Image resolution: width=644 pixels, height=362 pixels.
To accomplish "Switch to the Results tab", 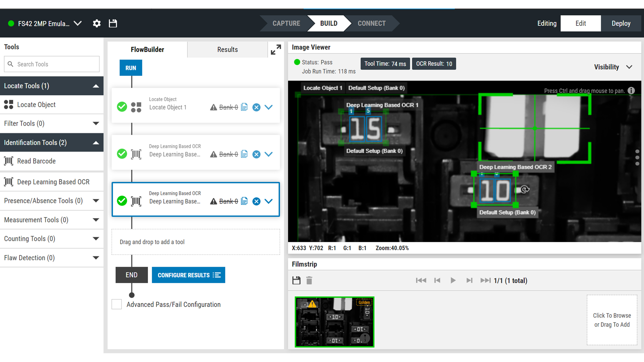I will click(227, 49).
